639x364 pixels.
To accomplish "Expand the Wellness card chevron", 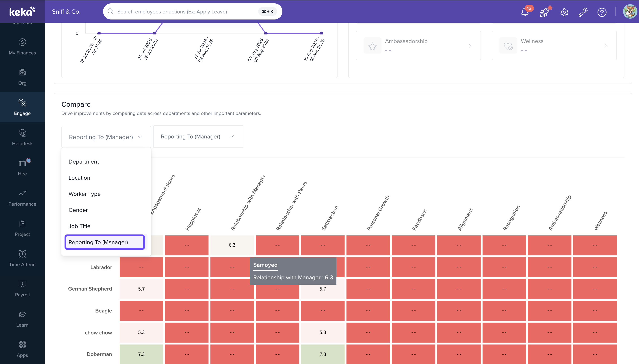I will (x=605, y=46).
